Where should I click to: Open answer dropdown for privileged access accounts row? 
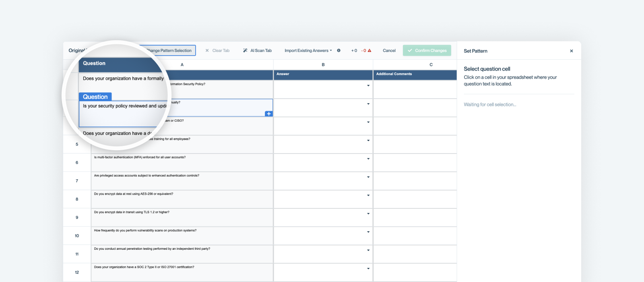368,177
